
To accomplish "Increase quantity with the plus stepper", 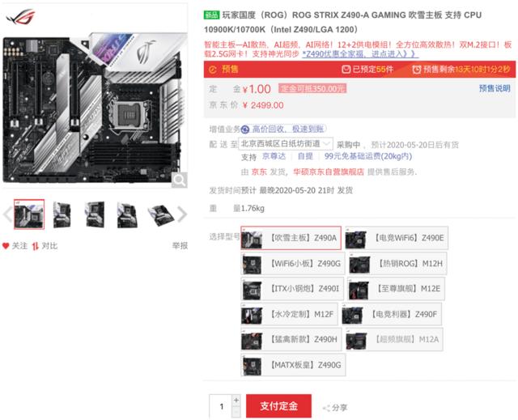I will pyautogui.click(x=236, y=401).
